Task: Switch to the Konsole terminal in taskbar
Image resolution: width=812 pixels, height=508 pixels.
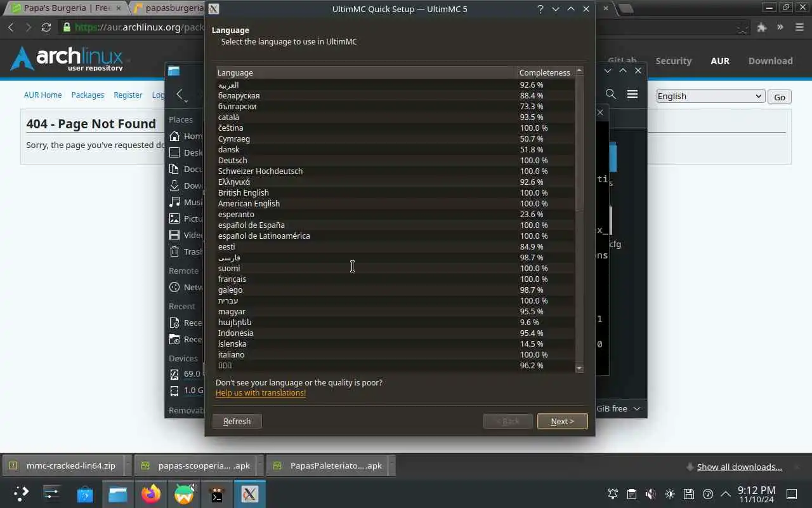Action: [x=217, y=493]
